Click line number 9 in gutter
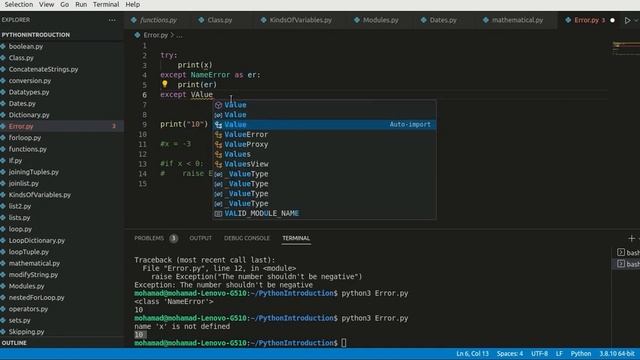640x360 pixels. tap(144, 124)
